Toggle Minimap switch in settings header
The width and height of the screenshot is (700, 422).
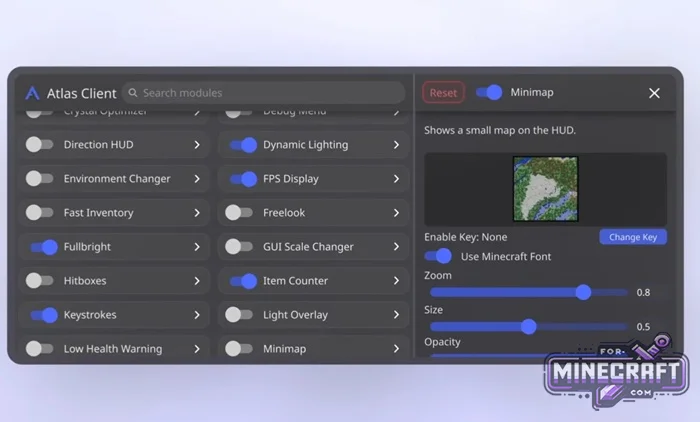[489, 92]
